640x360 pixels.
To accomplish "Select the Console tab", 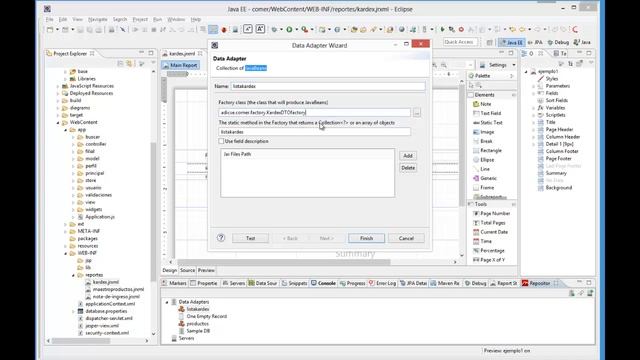I will 323,283.
